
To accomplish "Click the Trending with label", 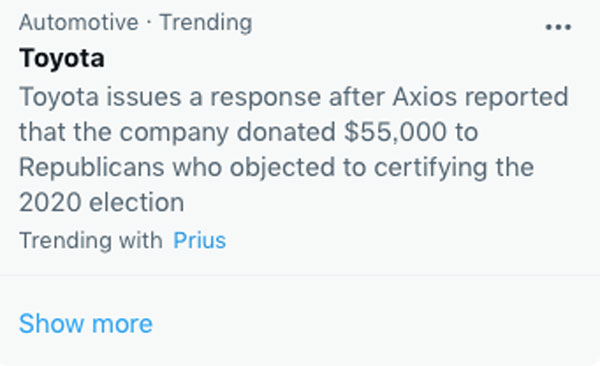I will [x=91, y=241].
